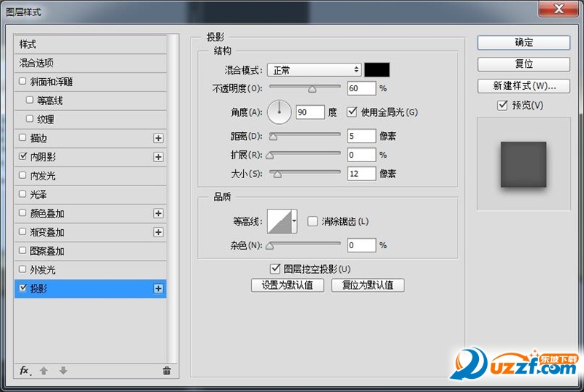Open the fx effects menu icon
Screen dimensions: 584x392
(x=24, y=371)
